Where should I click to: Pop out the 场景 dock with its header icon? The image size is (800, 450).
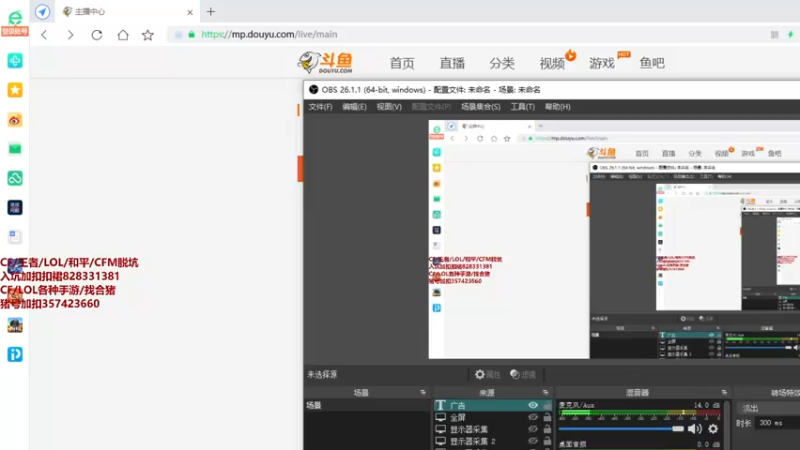(423, 392)
